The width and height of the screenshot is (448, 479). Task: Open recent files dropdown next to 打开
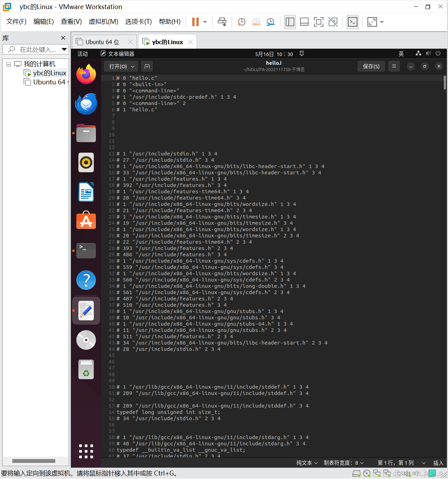click(x=133, y=66)
